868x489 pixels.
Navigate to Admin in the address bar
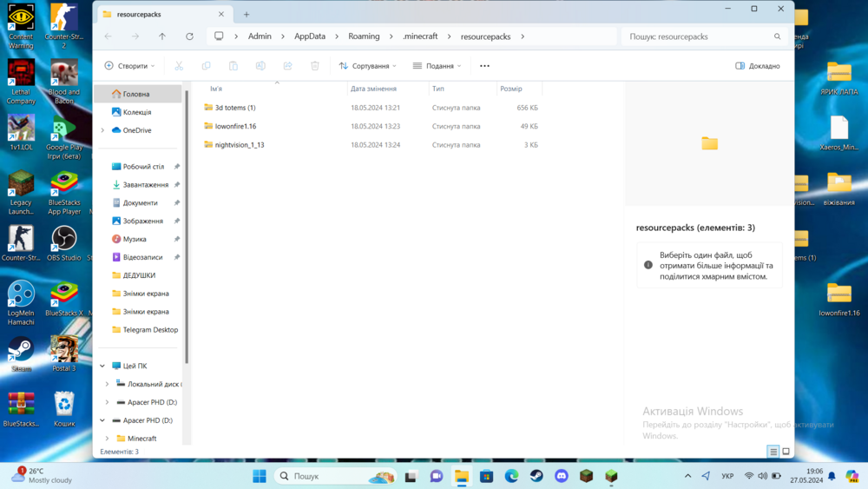260,36
